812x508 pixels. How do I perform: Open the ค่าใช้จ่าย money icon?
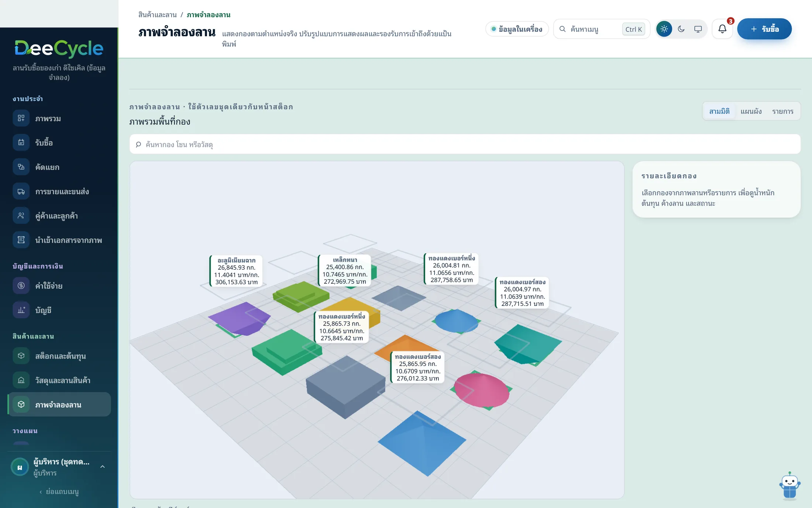pyautogui.click(x=21, y=286)
